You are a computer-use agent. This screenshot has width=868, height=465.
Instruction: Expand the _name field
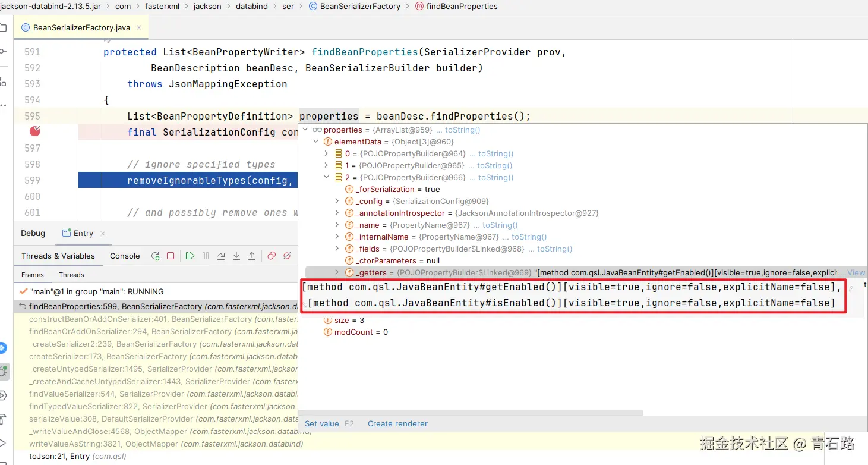coord(337,225)
